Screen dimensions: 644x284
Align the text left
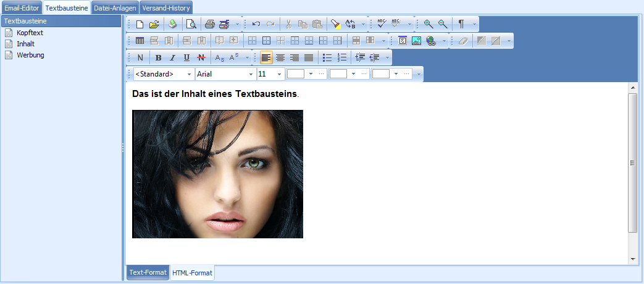click(x=266, y=57)
